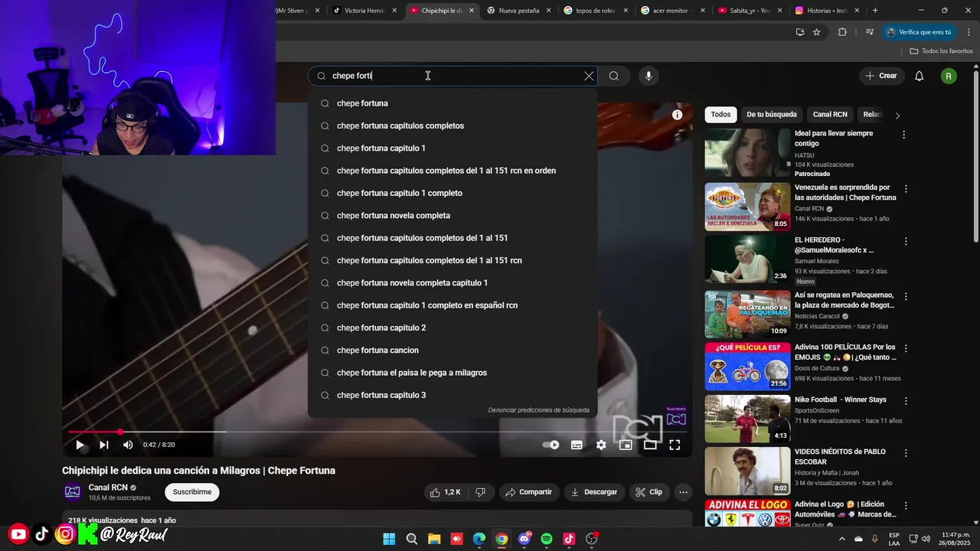980x551 pixels.
Task: Switch to Nueva pestaña browser tab
Action: click(x=518, y=11)
